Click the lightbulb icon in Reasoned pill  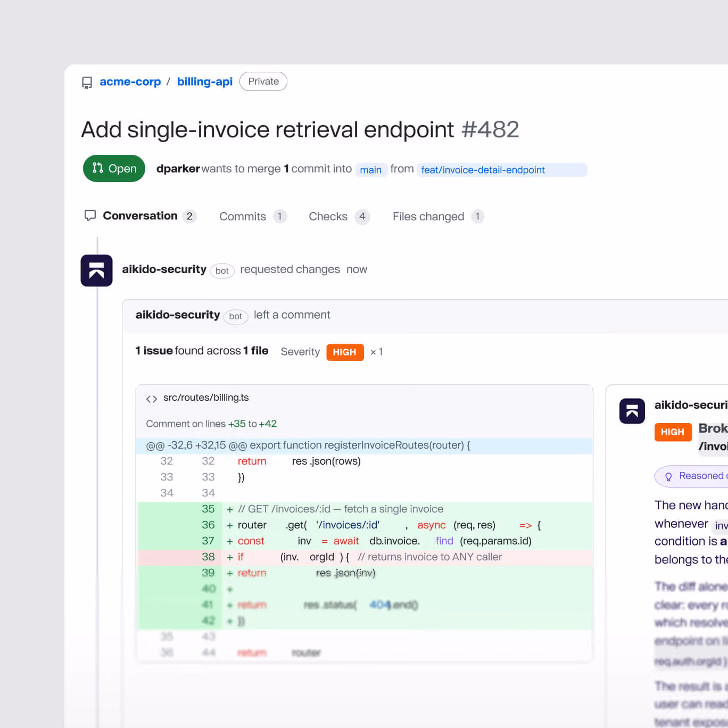click(x=668, y=477)
